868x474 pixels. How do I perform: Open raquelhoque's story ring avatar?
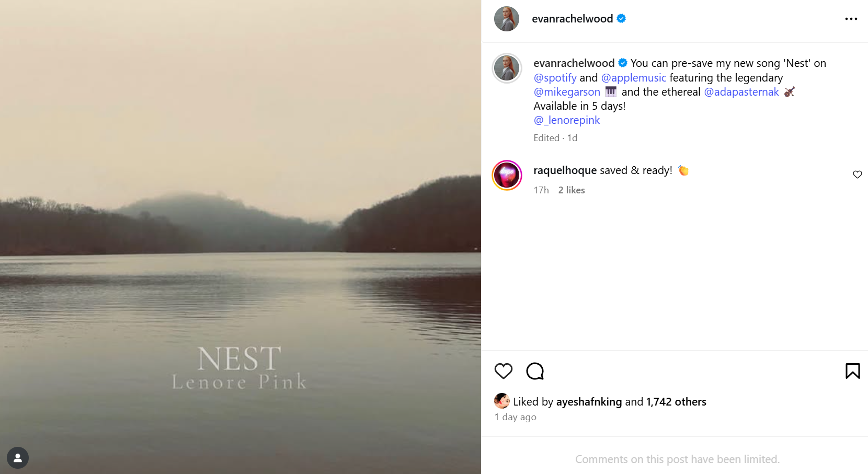[x=507, y=175]
